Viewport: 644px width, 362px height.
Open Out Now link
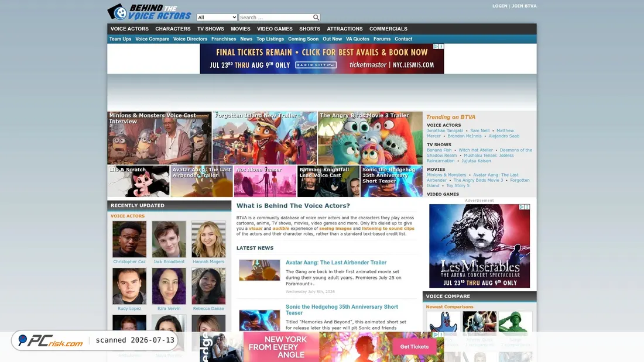pyautogui.click(x=333, y=39)
